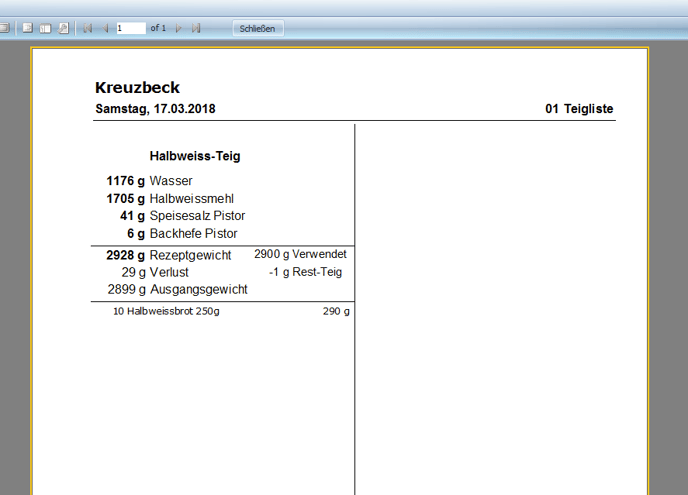The height and width of the screenshot is (495, 688).
Task: Click the single page view icon
Action: pyautogui.click(x=28, y=28)
